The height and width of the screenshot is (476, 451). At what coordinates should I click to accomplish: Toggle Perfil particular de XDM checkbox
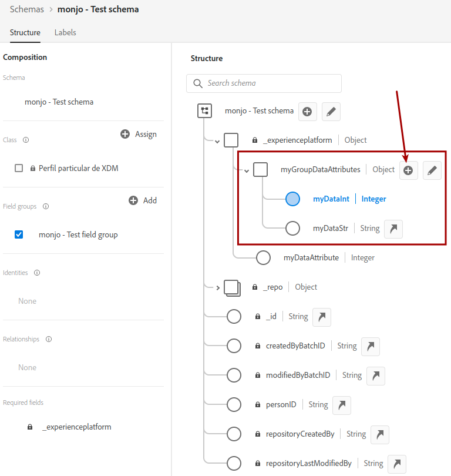click(19, 168)
